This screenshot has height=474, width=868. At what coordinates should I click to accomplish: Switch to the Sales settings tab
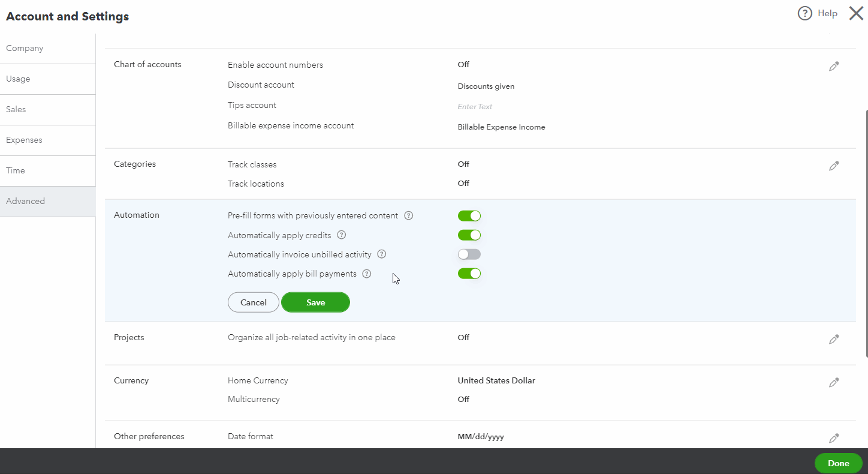[16, 109]
